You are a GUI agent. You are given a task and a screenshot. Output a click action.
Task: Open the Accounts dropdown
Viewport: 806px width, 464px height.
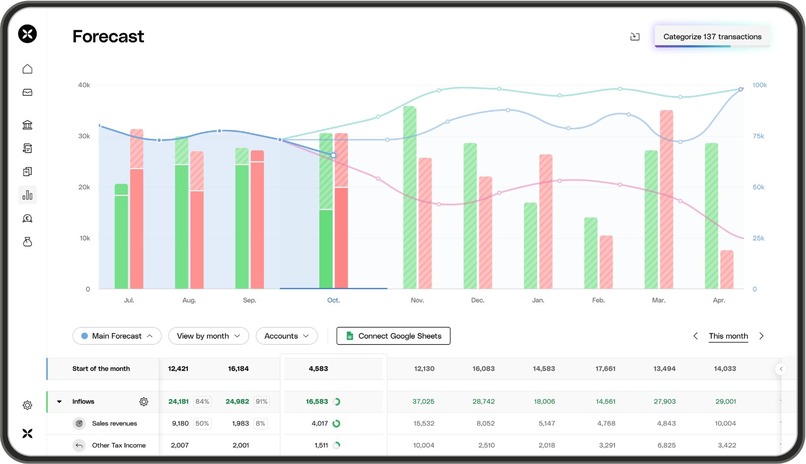coord(286,336)
